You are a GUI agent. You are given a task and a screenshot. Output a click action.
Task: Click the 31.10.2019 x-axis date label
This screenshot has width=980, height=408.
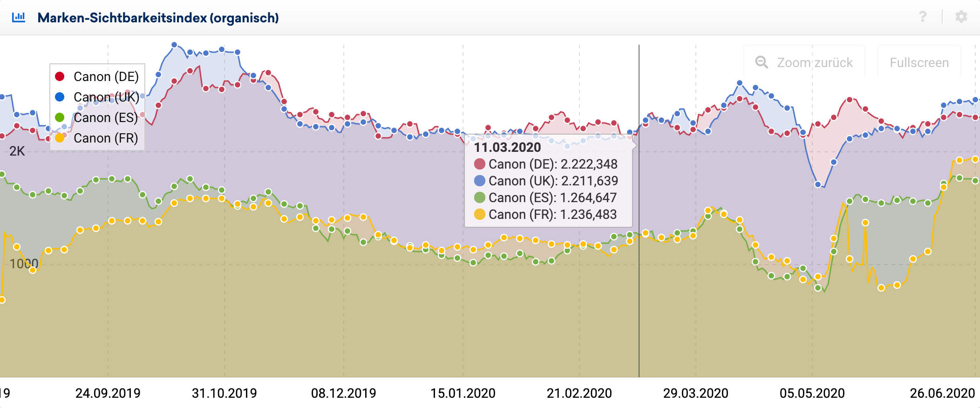tap(224, 393)
